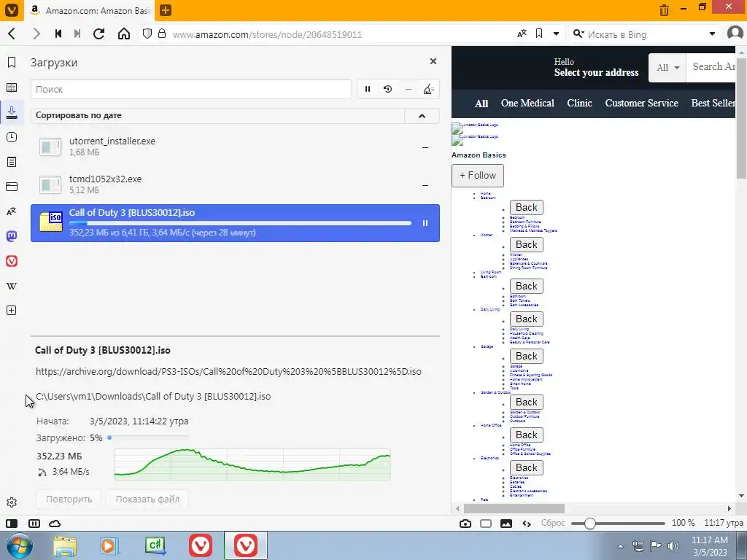Remove tcmd1052x32.exe from the list
Screen dimensions: 747x560
pyautogui.click(x=425, y=185)
